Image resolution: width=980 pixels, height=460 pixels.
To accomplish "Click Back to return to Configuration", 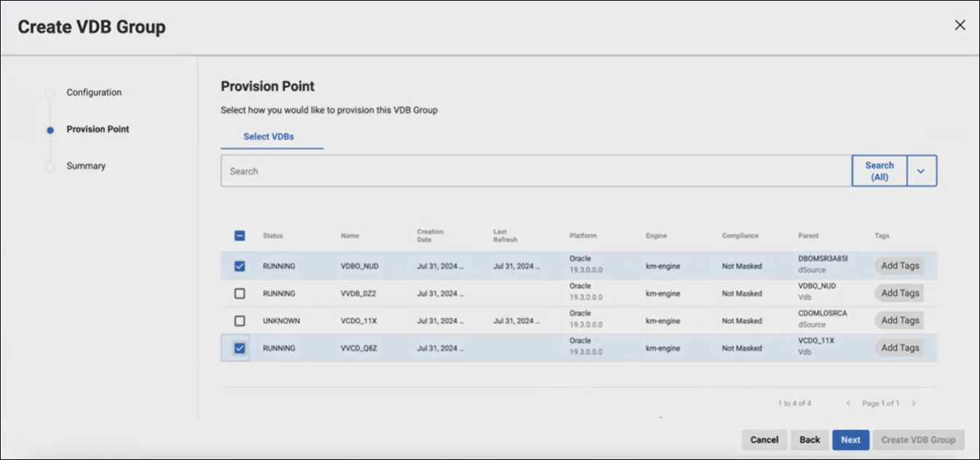I will 809,440.
